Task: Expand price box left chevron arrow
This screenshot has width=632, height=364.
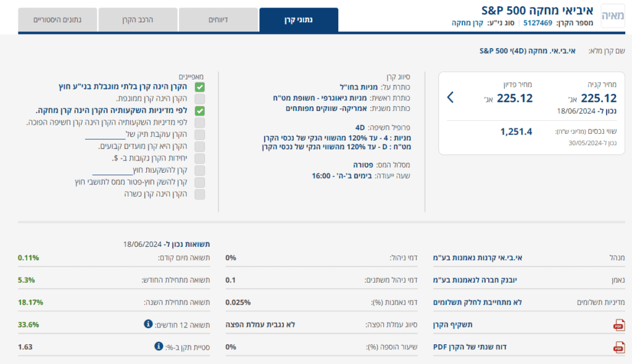Action: 451,97
